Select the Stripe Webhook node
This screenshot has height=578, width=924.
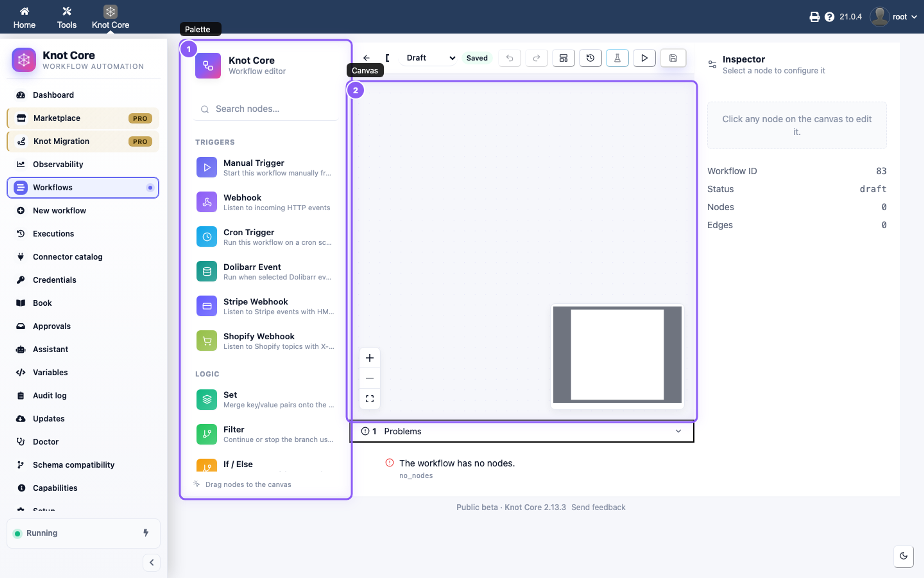[266, 306]
